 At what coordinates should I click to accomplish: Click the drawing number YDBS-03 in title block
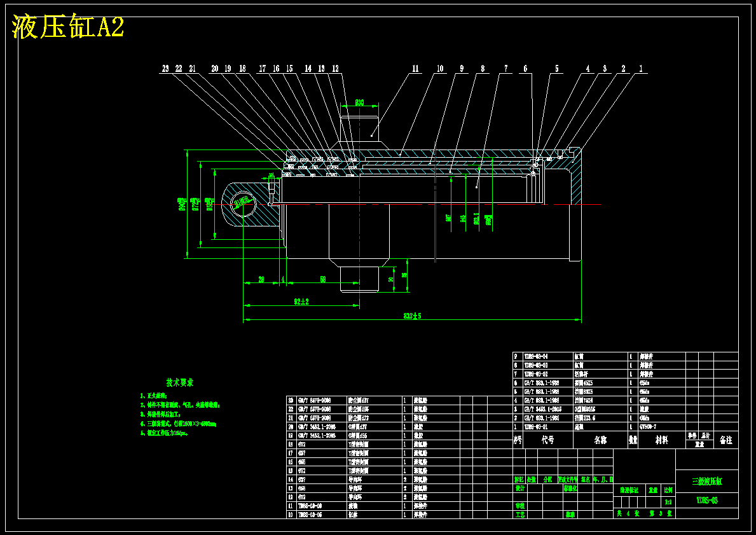707,500
